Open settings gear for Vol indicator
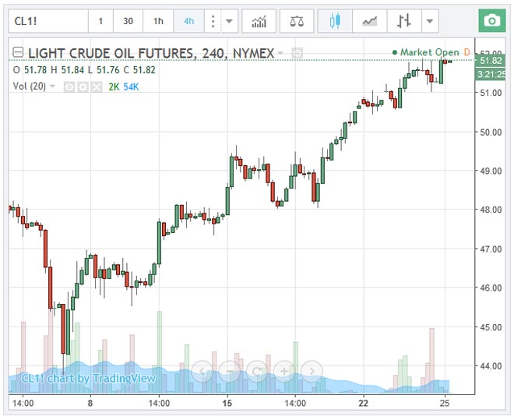514x420 pixels. (83, 86)
